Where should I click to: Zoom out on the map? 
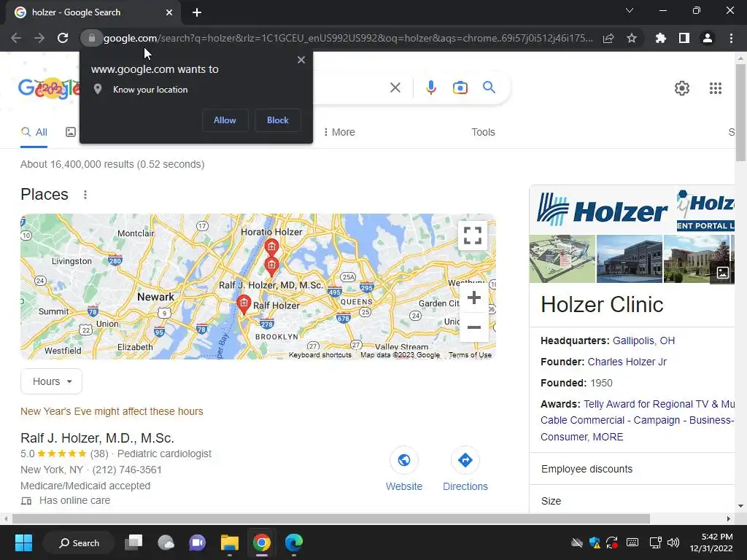[474, 327]
